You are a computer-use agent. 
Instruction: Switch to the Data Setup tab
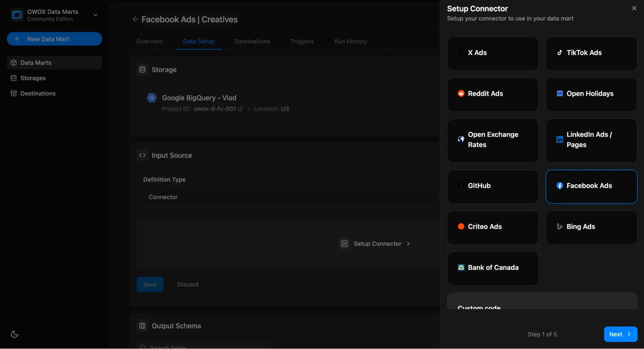[199, 41]
